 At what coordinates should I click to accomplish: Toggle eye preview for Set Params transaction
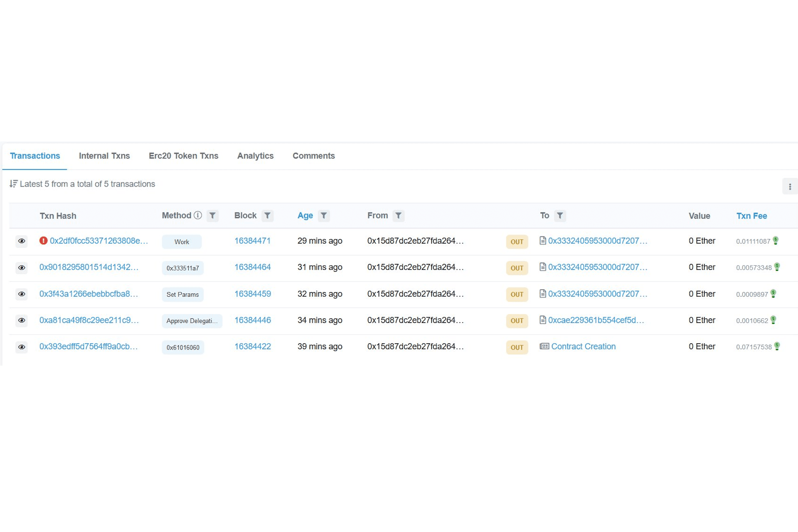22,294
